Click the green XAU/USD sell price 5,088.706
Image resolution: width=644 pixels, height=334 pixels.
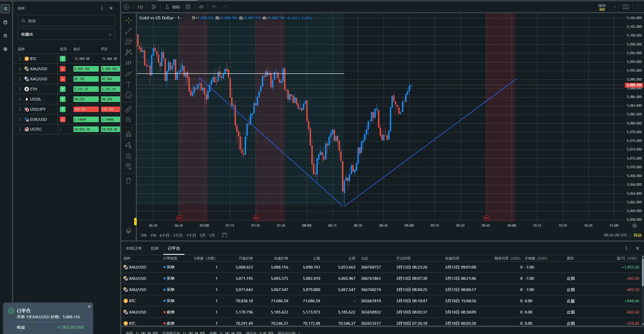[x=86, y=69]
